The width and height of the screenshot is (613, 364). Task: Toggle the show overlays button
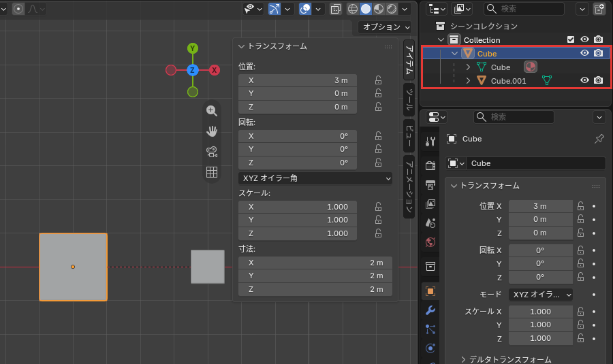(305, 9)
